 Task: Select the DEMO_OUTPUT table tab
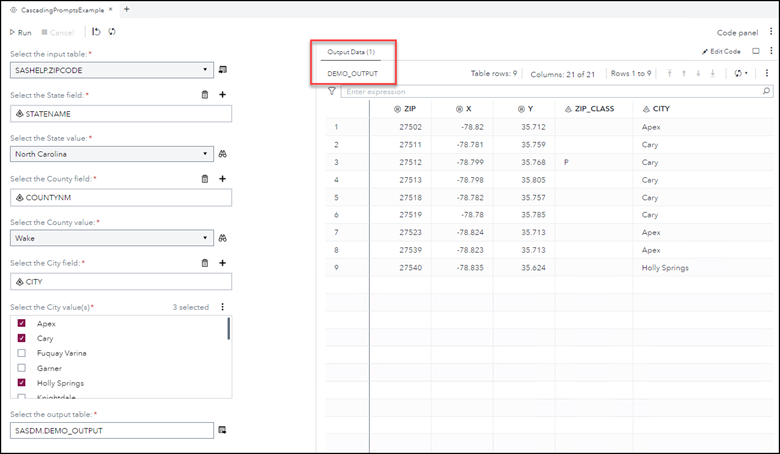[x=352, y=74]
